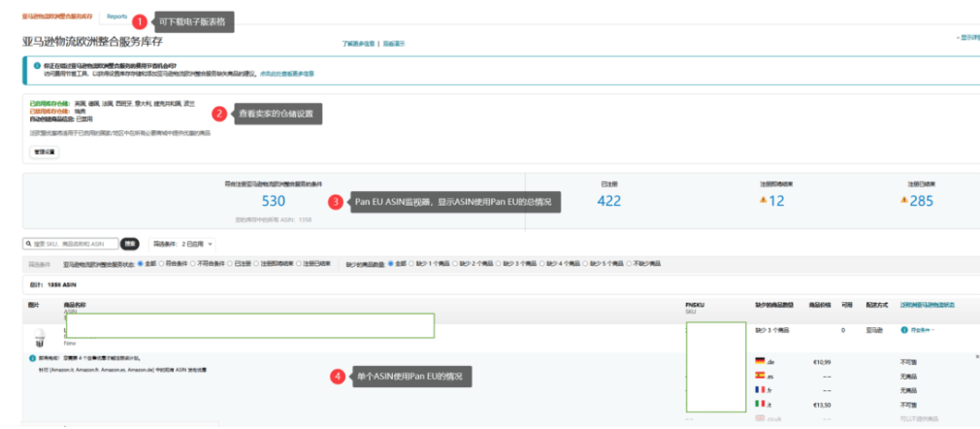980x429 pixels.
Task: Select the 不缺少商品 radio
Action: 629,264
